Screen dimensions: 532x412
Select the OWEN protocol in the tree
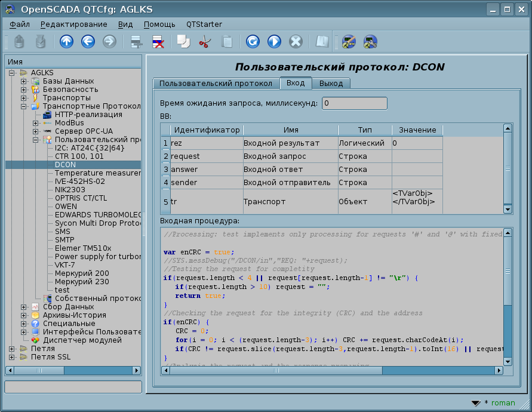pos(66,207)
